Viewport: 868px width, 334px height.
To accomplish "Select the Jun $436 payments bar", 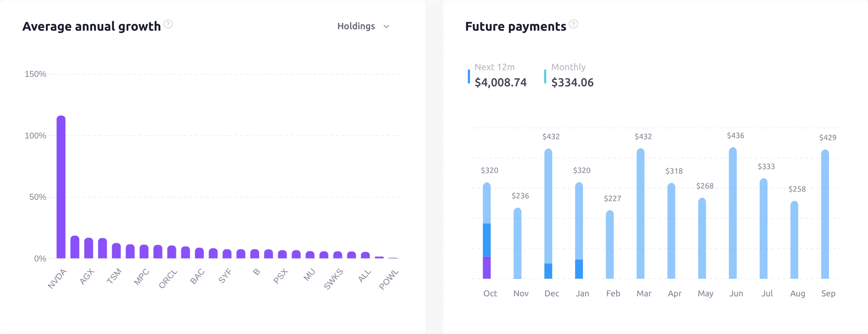I will tap(733, 213).
